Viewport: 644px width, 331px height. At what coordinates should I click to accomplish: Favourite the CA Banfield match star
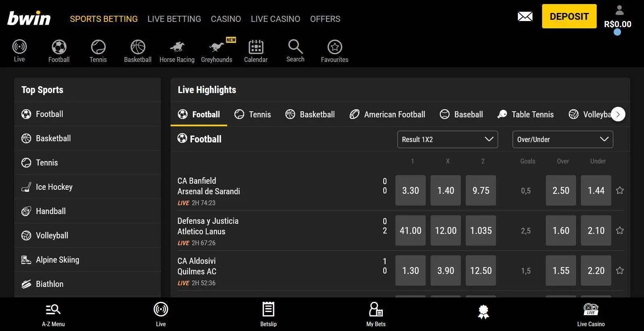[x=619, y=190]
